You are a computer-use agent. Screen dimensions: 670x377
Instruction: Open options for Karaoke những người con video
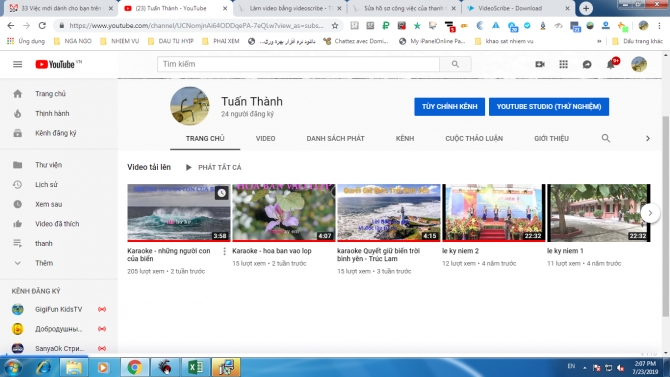point(224,251)
